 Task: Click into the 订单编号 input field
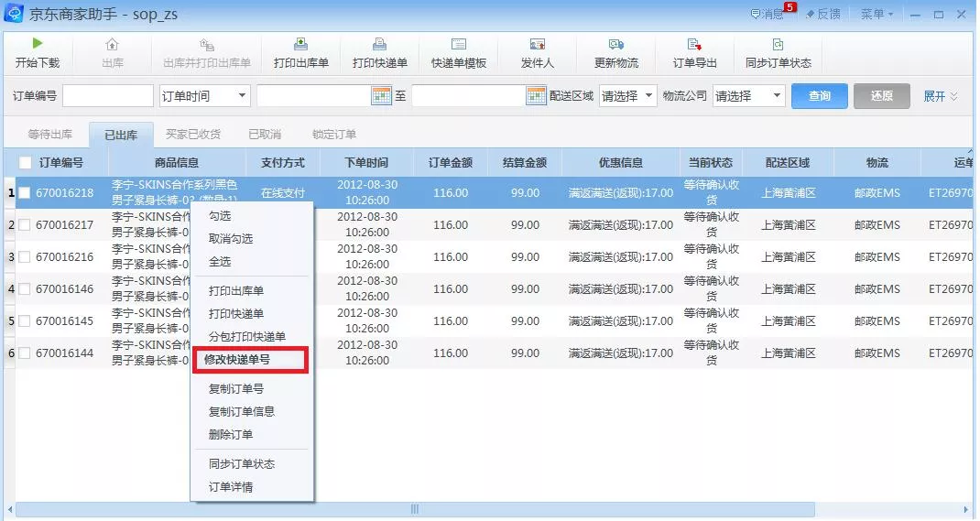pos(107,95)
